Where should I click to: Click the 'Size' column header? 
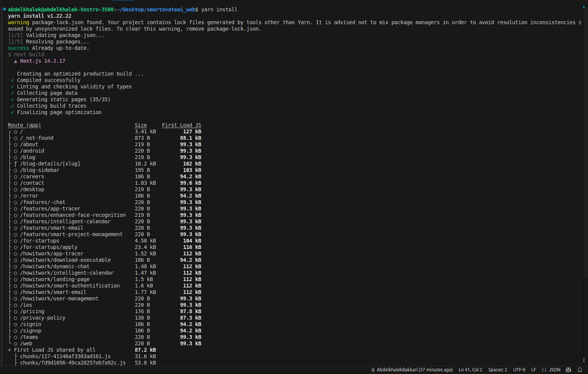[x=141, y=125]
